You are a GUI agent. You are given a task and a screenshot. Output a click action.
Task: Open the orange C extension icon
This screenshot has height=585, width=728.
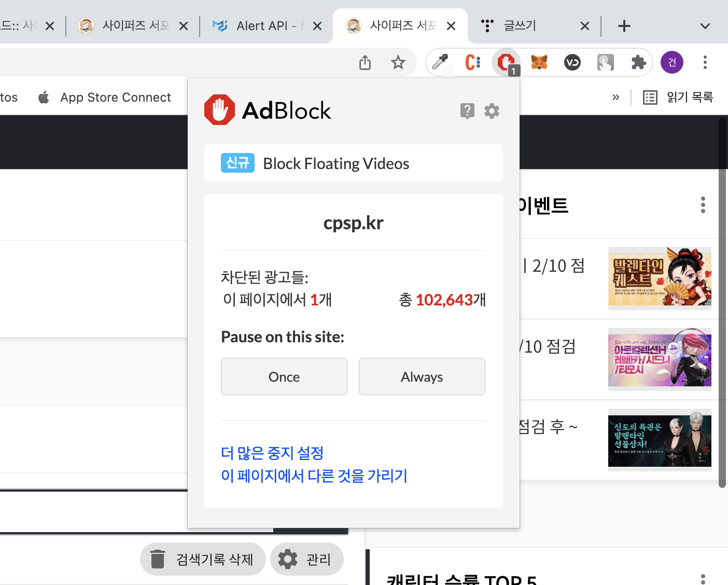[472, 62]
